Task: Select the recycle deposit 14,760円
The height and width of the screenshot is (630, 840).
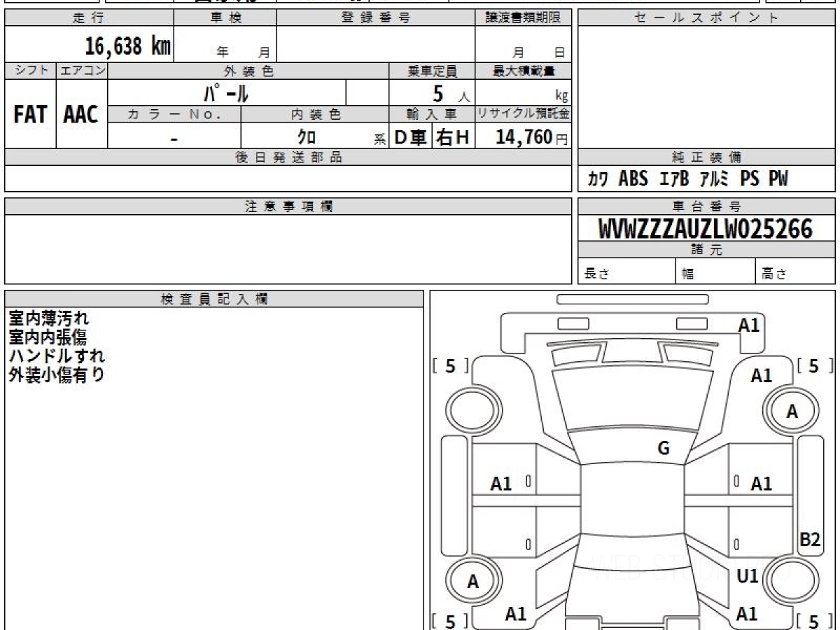Action: click(x=531, y=137)
